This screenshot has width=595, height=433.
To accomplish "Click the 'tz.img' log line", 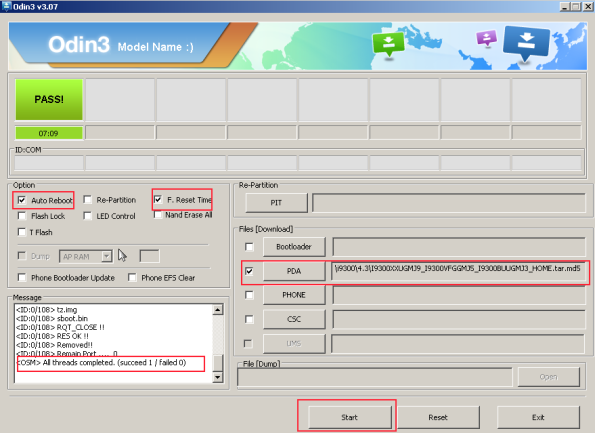I will coord(47,310).
